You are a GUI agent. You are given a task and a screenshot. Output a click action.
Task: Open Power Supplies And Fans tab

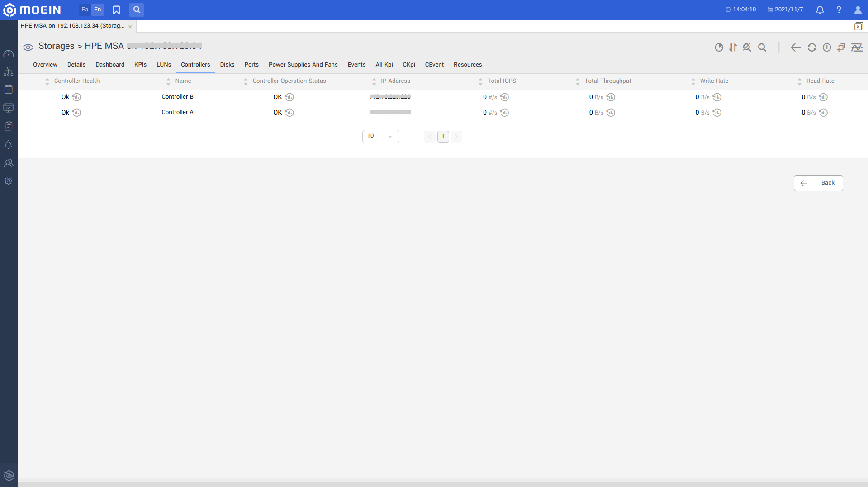303,65
